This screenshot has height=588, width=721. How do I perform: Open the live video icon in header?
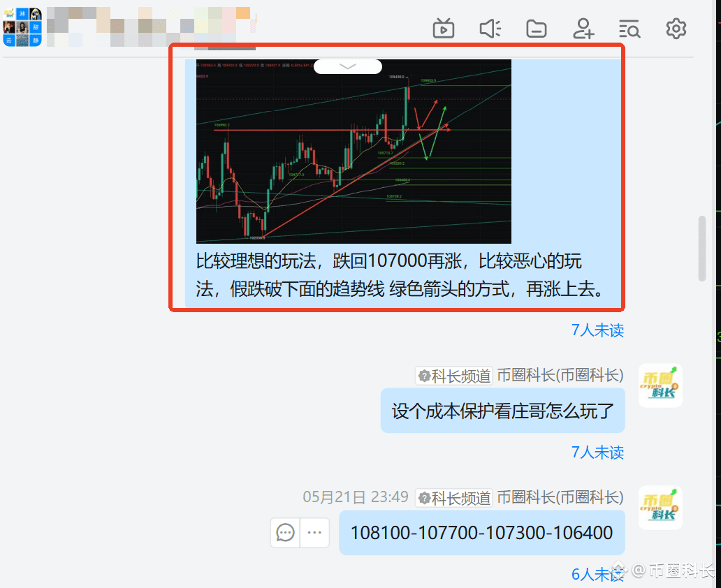[x=443, y=29]
